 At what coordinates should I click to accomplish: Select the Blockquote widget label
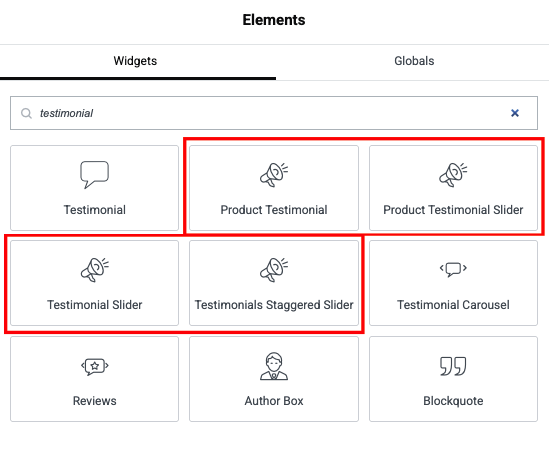coord(453,400)
